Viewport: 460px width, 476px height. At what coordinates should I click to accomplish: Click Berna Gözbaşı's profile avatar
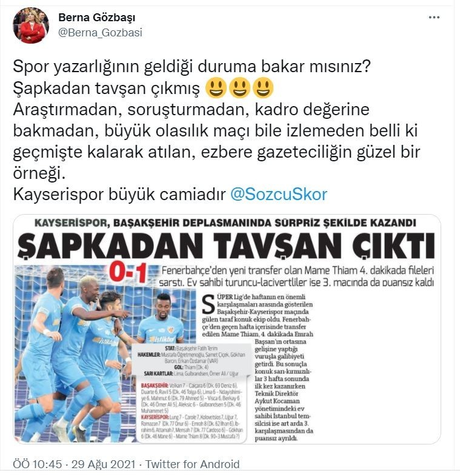click(x=31, y=25)
